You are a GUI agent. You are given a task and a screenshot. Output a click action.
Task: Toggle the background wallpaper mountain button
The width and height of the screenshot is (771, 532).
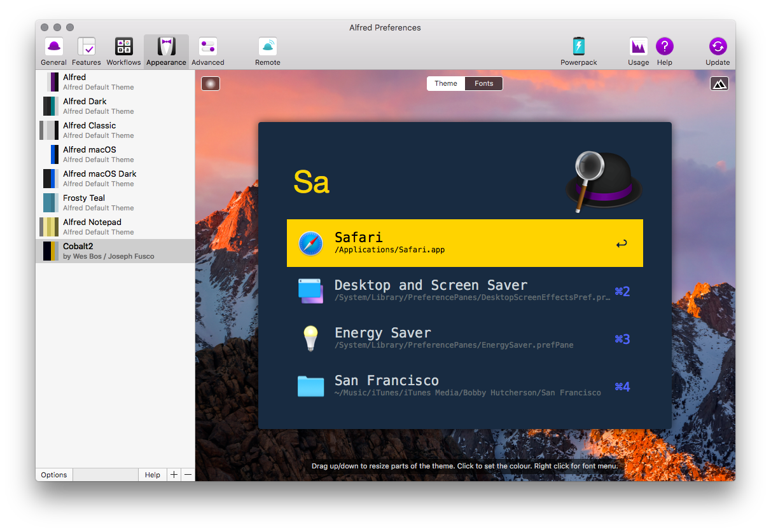point(719,84)
